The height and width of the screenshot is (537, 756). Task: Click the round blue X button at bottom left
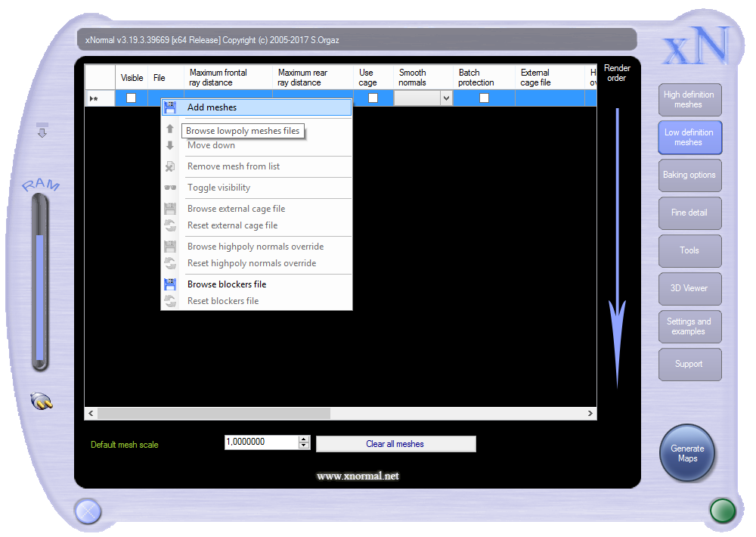point(88,512)
